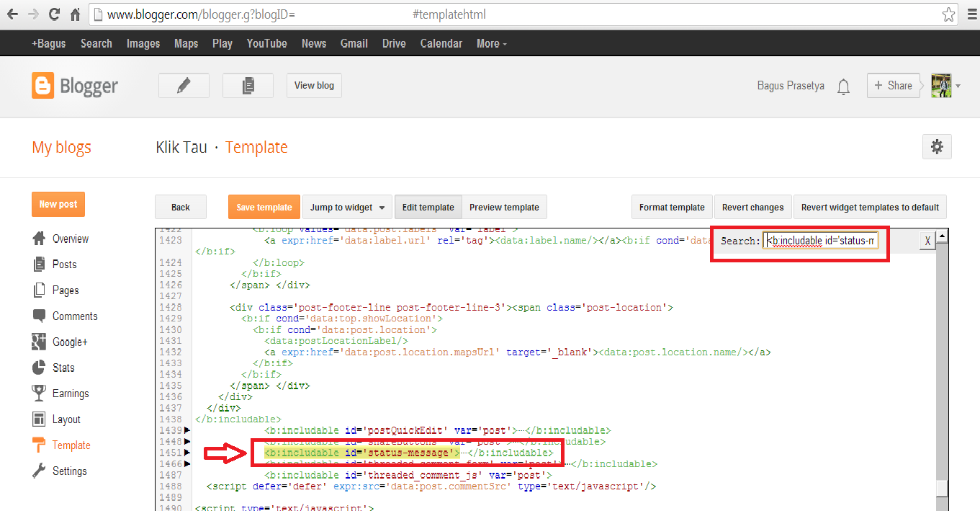
Task: Open account dropdown arrow beside avatar
Action: coord(958,86)
